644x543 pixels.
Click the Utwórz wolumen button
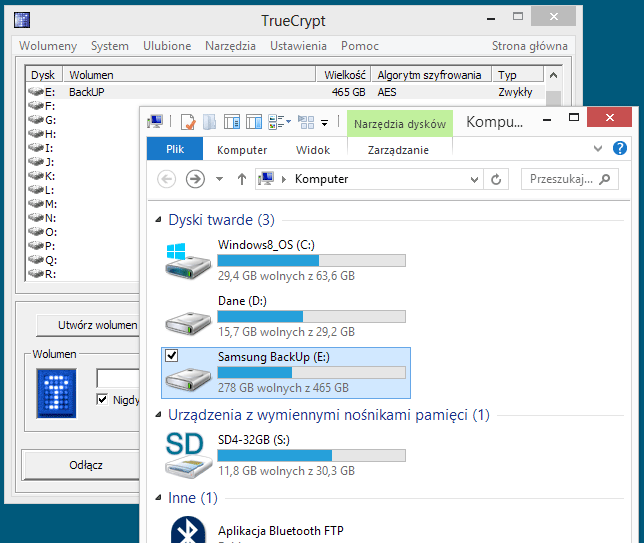click(88, 325)
